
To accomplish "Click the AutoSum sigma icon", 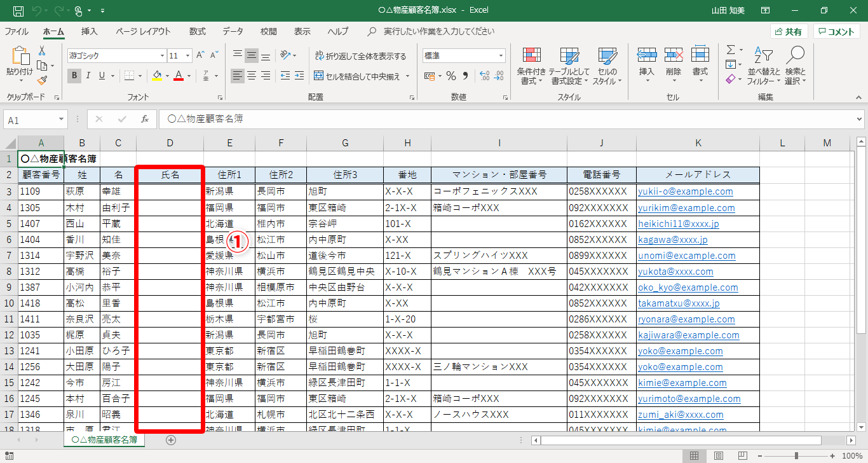I will (x=731, y=50).
